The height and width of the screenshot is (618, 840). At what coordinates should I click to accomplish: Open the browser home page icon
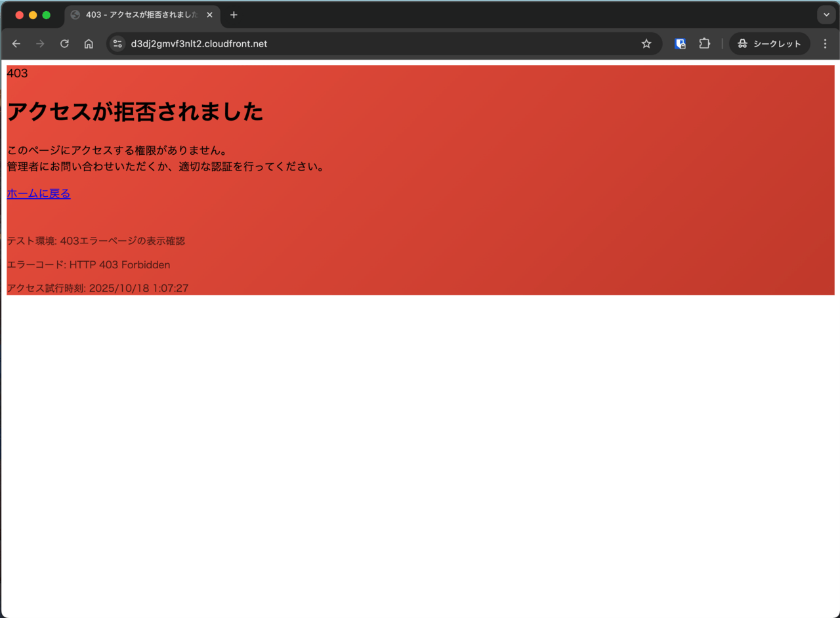coord(89,44)
